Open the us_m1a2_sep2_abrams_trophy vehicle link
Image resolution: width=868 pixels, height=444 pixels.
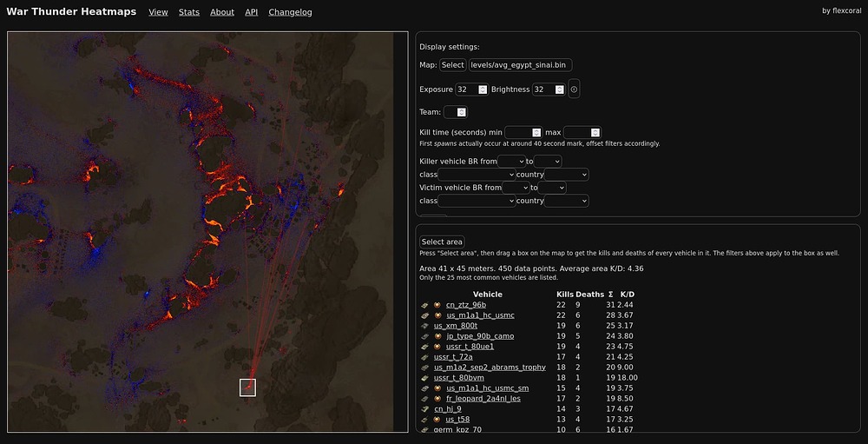(490, 367)
